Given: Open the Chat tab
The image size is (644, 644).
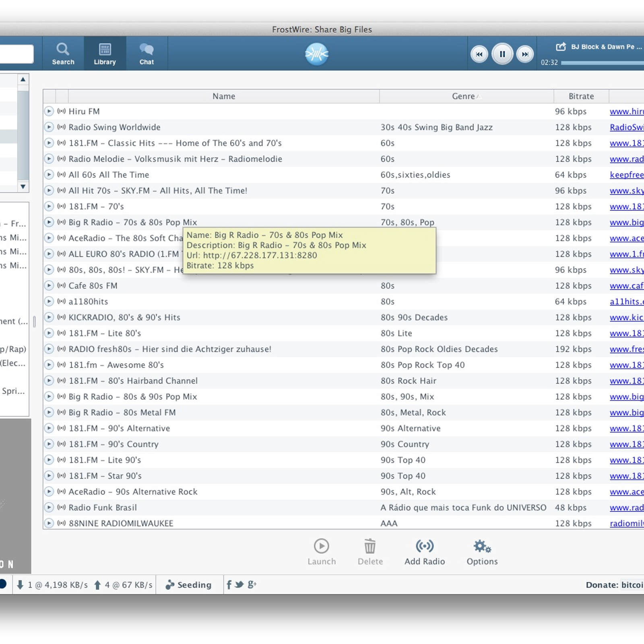Looking at the screenshot, I should point(147,54).
